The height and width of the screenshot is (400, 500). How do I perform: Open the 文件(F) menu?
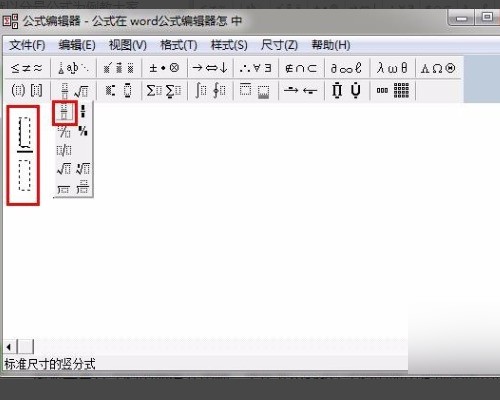[x=27, y=45]
